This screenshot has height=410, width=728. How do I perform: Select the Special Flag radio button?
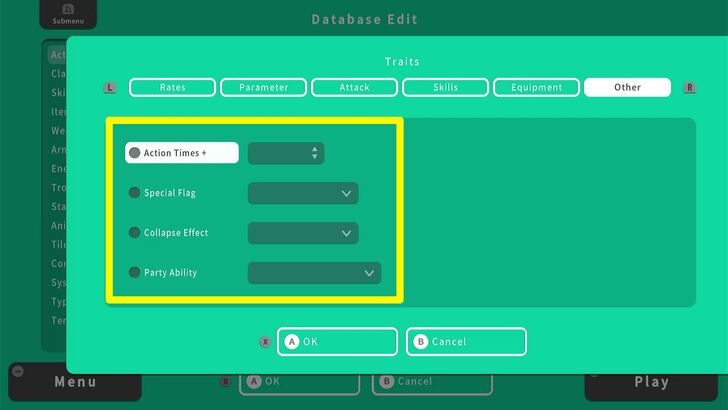(135, 193)
